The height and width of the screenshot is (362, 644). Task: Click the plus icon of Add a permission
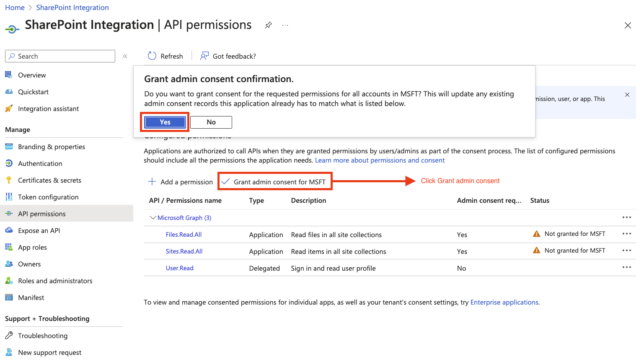(x=152, y=181)
